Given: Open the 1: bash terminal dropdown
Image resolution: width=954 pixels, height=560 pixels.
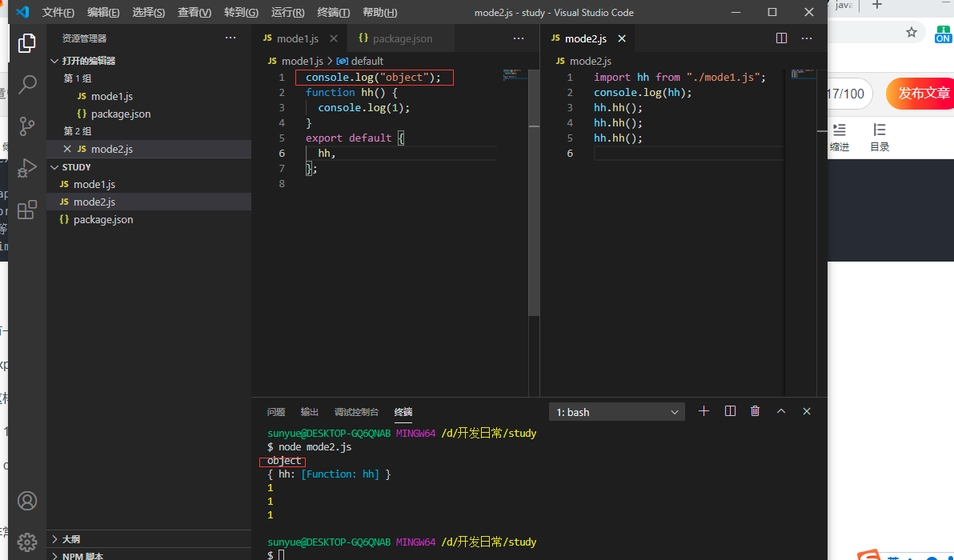Looking at the screenshot, I should (x=617, y=412).
